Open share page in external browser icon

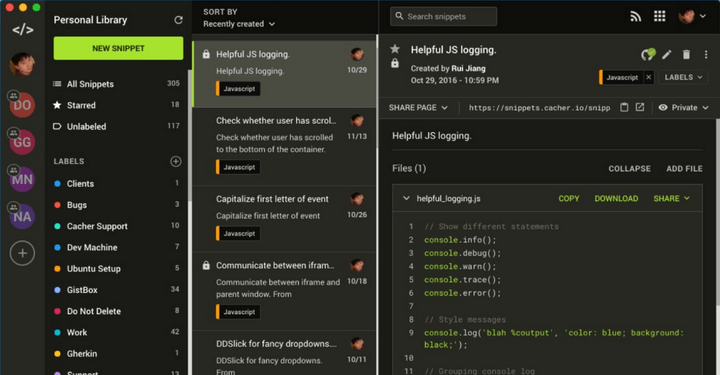pos(640,107)
